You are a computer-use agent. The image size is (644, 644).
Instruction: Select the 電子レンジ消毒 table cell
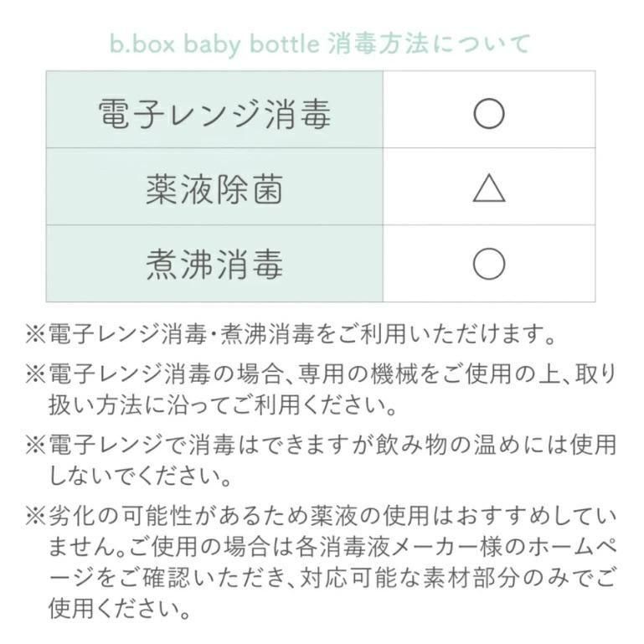tap(214, 112)
